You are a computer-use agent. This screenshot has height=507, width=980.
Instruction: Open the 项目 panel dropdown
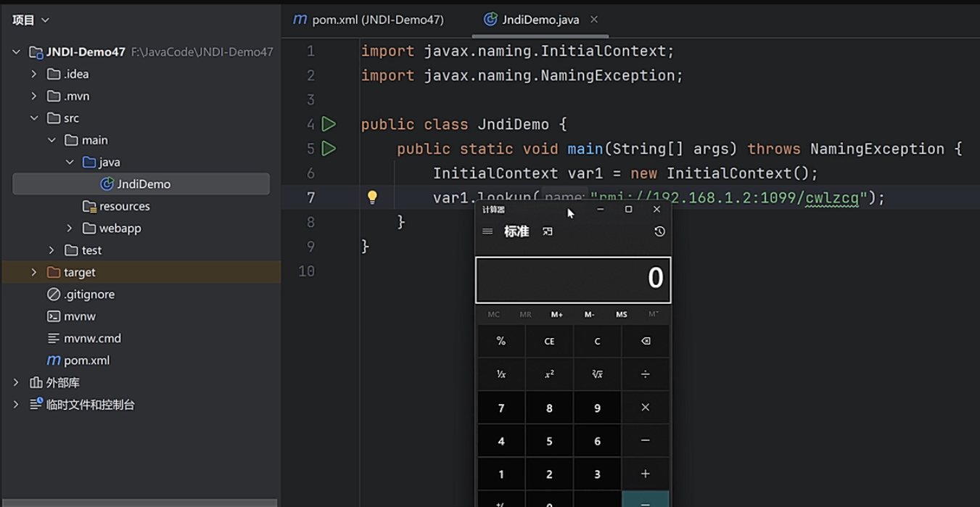[x=45, y=20]
